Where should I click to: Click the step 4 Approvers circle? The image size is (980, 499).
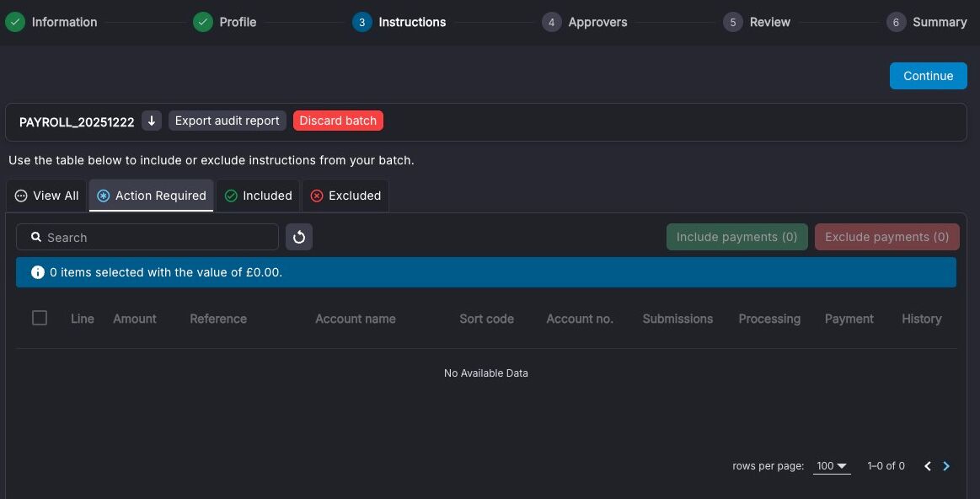click(551, 22)
